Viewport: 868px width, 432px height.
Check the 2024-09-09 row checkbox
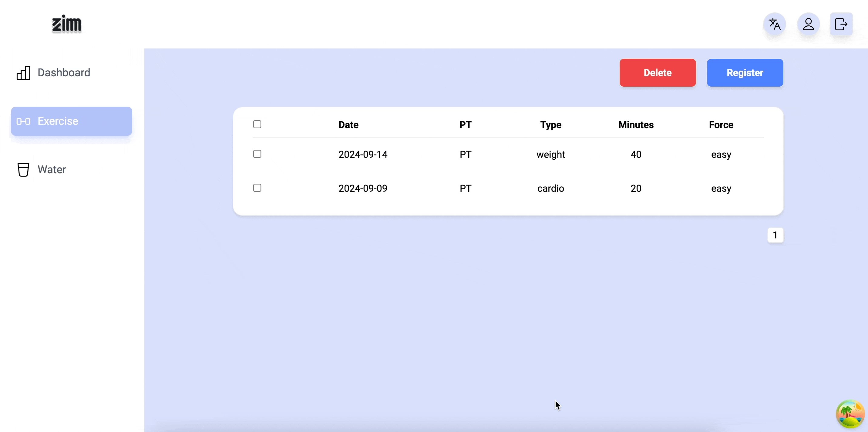point(257,188)
